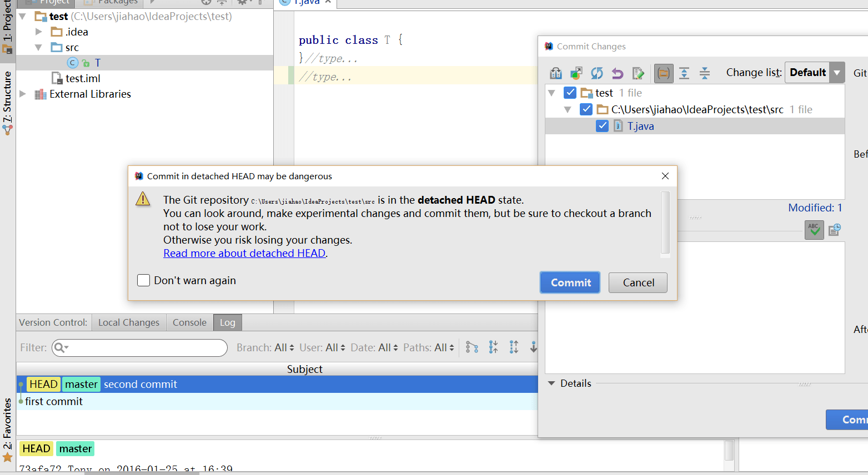868x475 pixels.
Task: Click the purple Revert arrow icon
Action: click(x=618, y=73)
